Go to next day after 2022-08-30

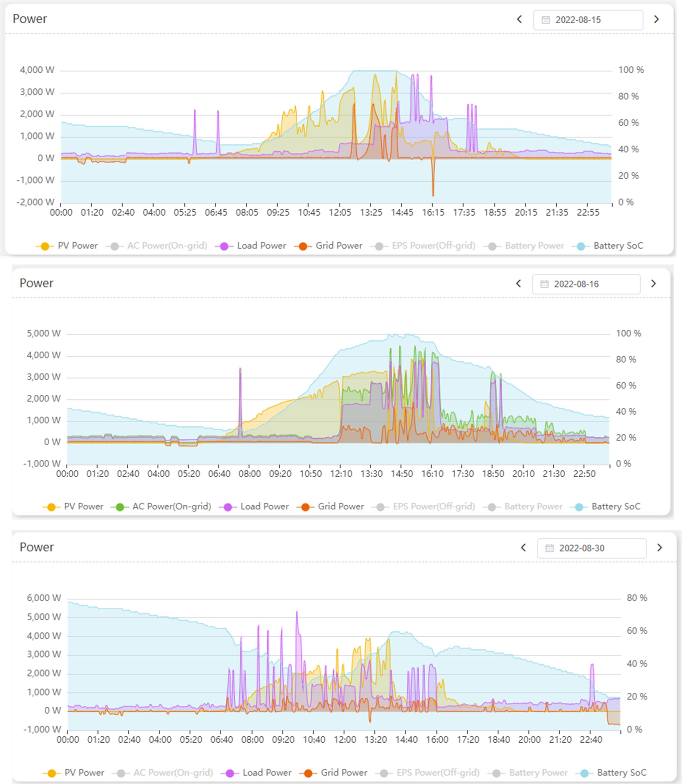click(660, 548)
